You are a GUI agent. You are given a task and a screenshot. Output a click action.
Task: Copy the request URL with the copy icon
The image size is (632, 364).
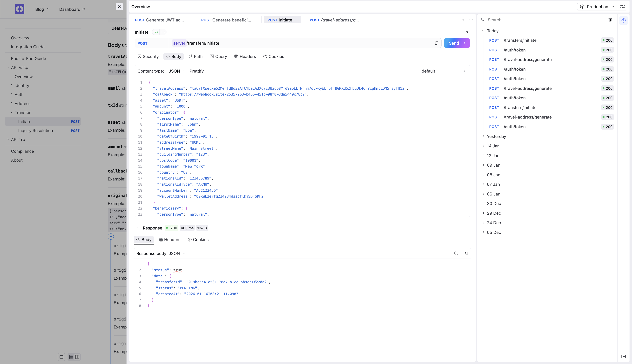click(x=436, y=43)
